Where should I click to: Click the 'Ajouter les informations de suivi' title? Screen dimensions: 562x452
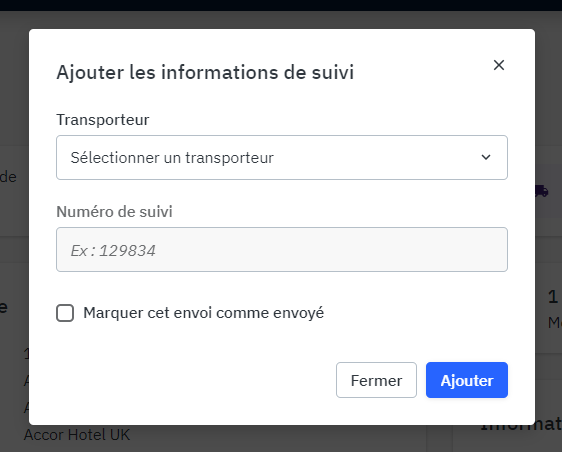[205, 72]
